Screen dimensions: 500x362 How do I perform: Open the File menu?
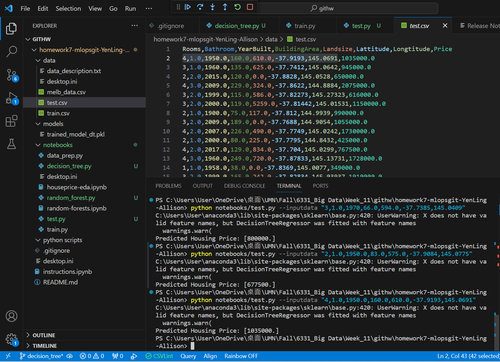[25, 9]
